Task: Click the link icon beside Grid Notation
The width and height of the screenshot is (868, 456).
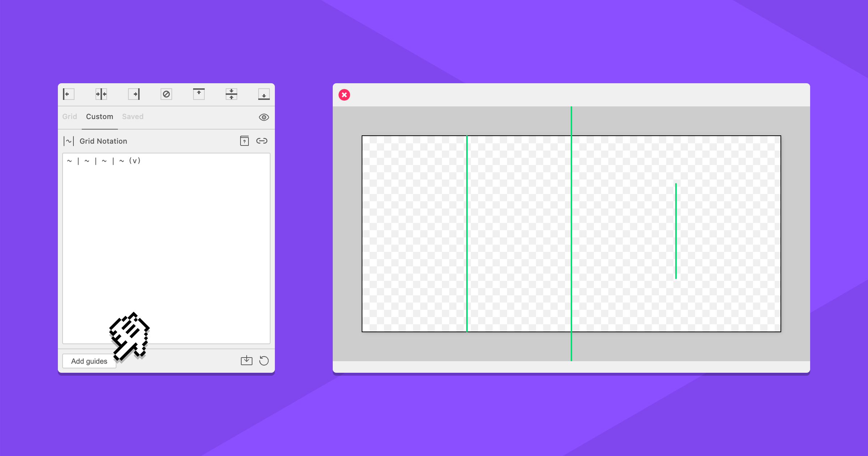Action: pyautogui.click(x=262, y=141)
